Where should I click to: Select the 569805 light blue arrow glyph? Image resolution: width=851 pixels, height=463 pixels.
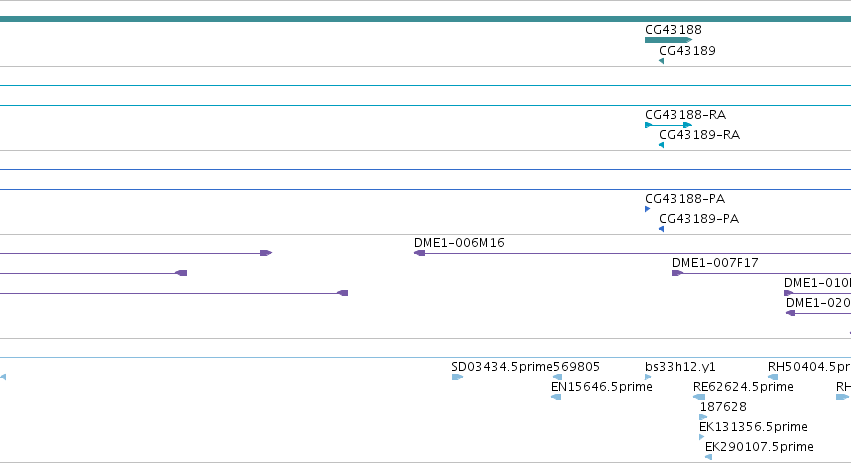(557, 377)
